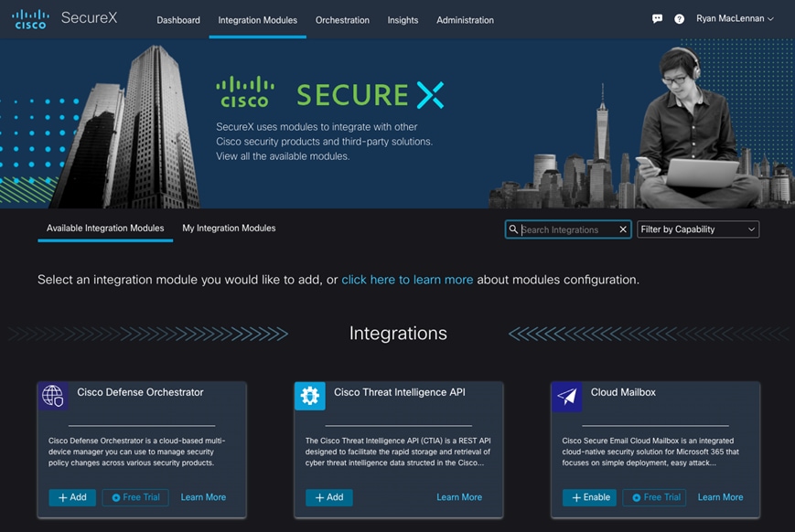This screenshot has height=532, width=795.
Task: Click the search magnifier icon
Action: coord(513,229)
